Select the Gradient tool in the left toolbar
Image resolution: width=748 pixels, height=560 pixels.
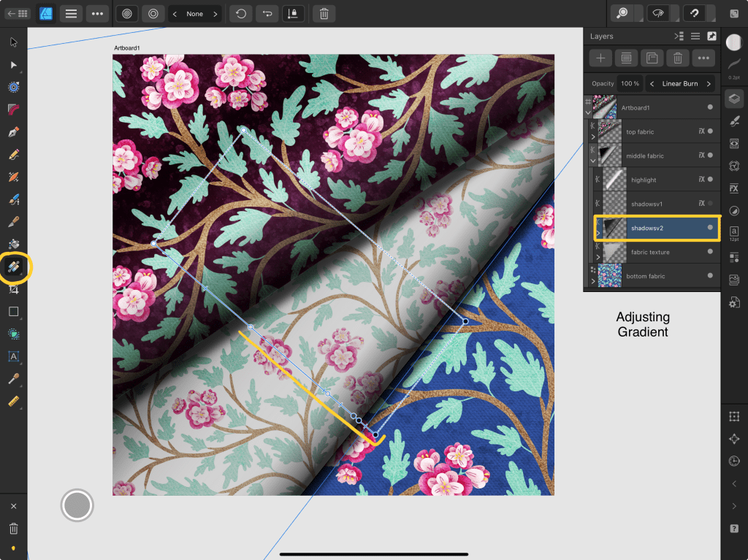[15, 267]
